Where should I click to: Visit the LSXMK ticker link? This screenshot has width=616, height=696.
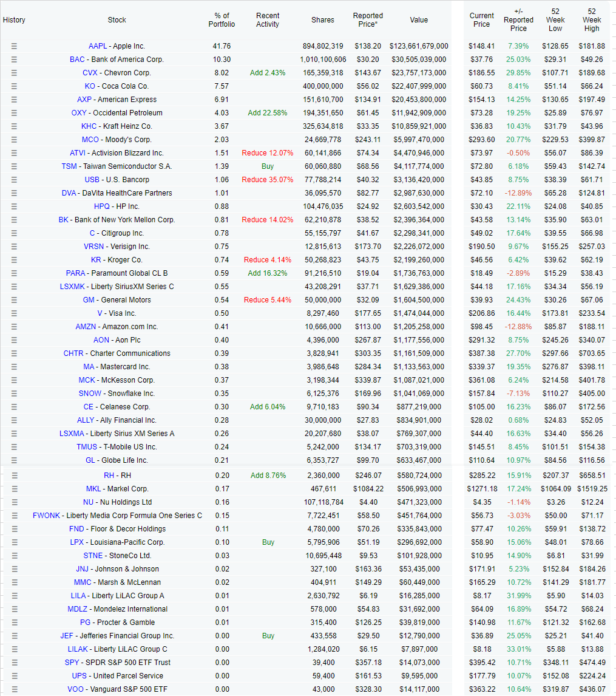tap(72, 287)
